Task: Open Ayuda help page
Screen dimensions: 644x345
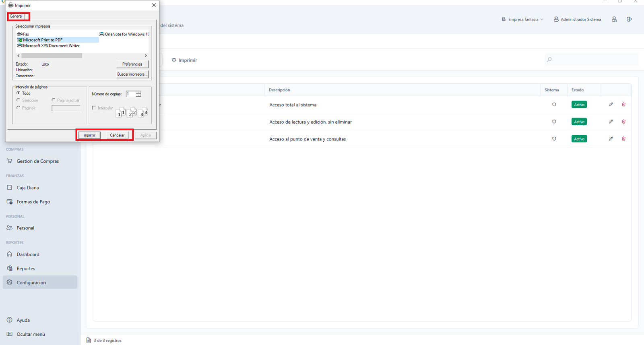Action: click(x=23, y=320)
